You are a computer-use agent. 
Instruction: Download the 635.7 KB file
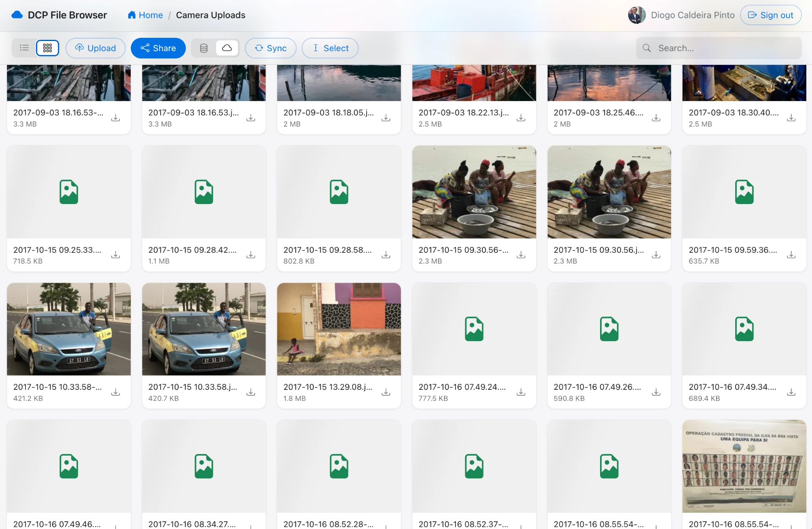point(791,255)
